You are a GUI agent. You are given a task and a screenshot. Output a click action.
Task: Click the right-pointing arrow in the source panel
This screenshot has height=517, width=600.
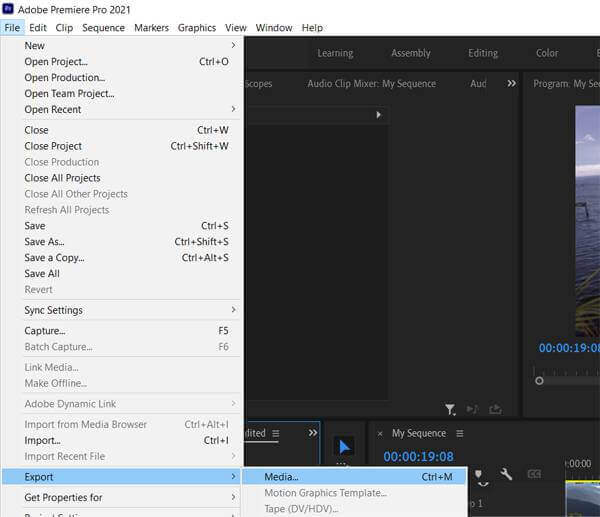point(378,115)
